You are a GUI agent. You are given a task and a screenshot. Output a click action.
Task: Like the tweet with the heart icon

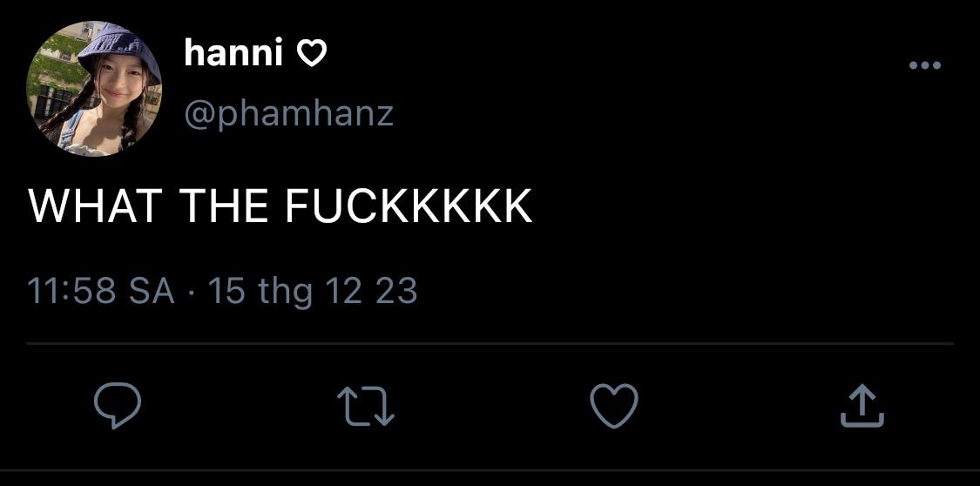point(614,406)
